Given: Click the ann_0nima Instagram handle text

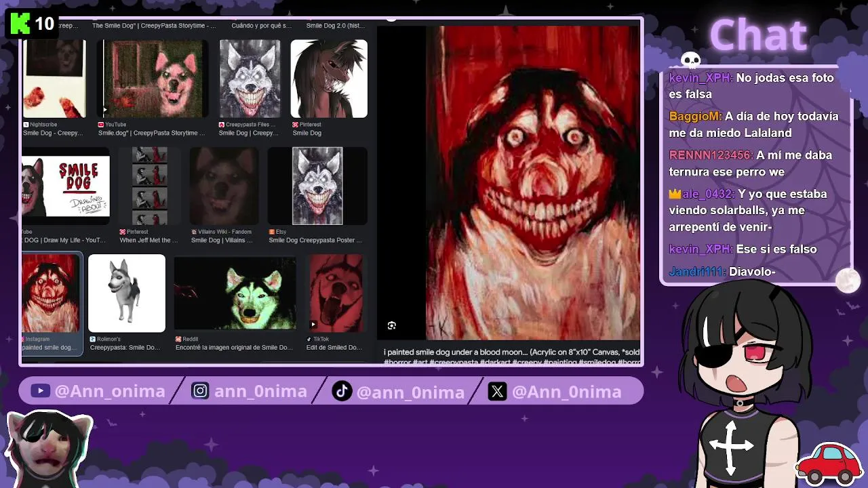Looking at the screenshot, I should click(x=260, y=392).
